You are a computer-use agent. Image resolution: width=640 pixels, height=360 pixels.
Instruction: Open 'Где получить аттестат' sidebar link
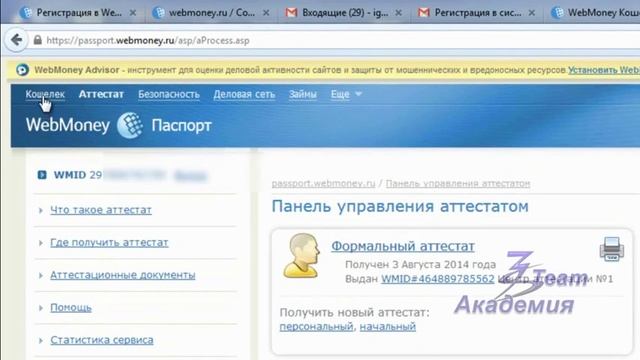(x=109, y=242)
